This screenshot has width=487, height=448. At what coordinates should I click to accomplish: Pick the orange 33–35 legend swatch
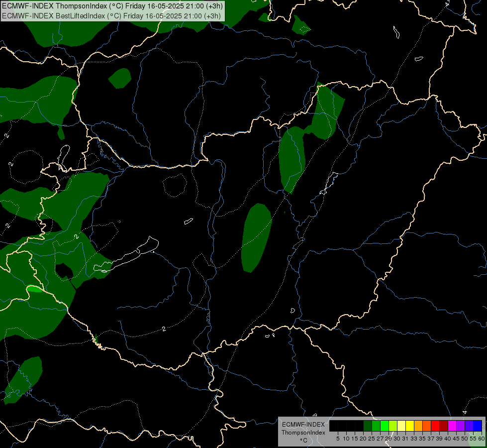click(418, 426)
